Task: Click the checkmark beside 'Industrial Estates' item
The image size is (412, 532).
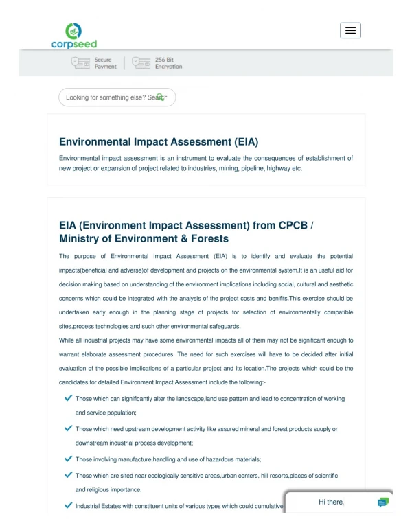Action: click(68, 505)
